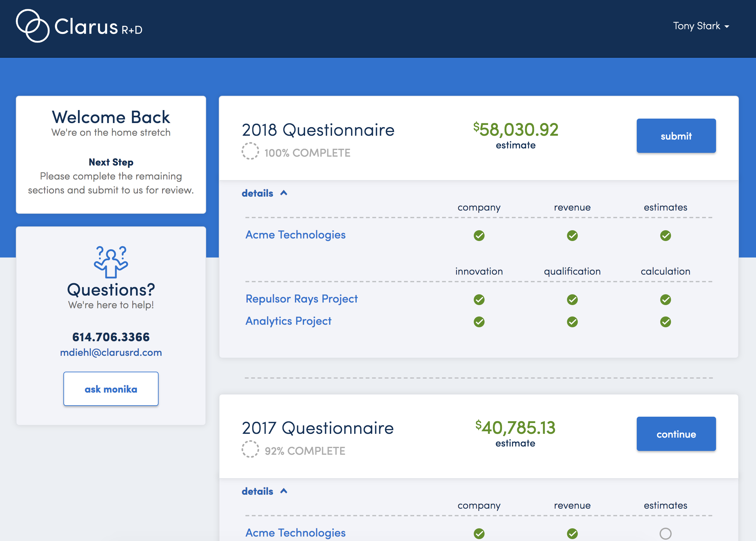This screenshot has width=756, height=541.
Task: Click the empty 2017 estimates circle
Action: click(x=665, y=533)
